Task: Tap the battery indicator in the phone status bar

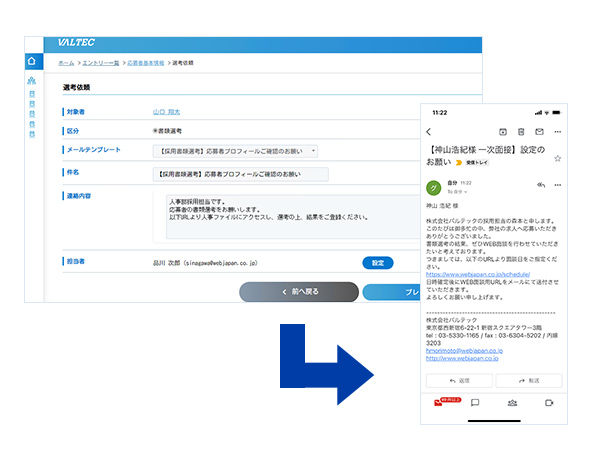Action: [556, 112]
